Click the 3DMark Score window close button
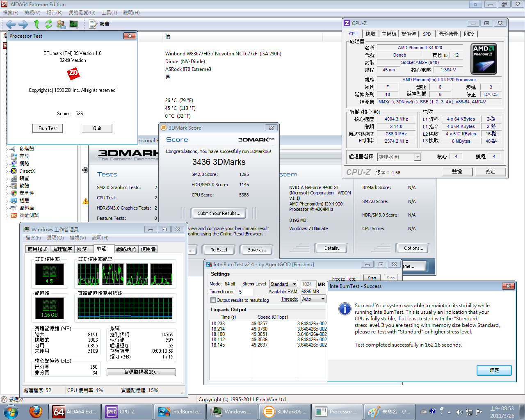This screenshot has width=525, height=420. click(x=271, y=128)
